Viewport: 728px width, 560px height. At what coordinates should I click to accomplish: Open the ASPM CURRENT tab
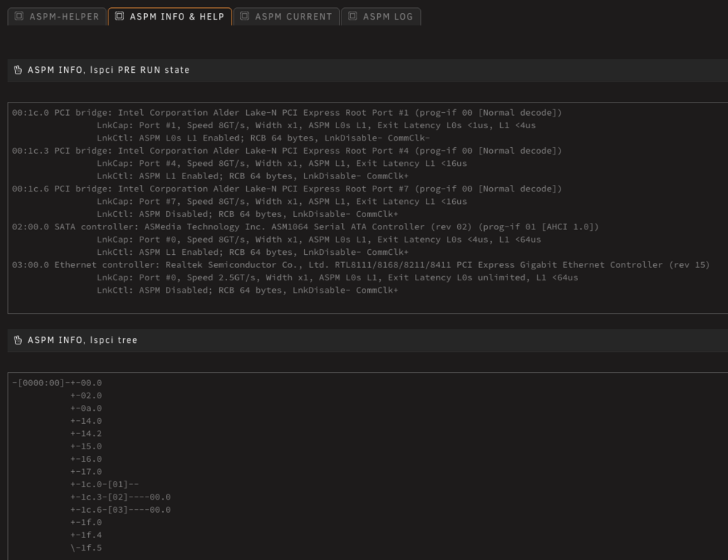[286, 17]
